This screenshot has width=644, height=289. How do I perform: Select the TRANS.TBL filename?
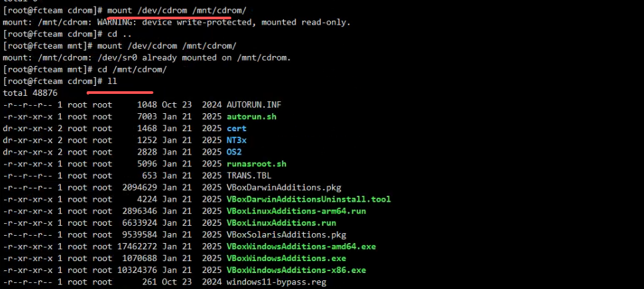coord(249,176)
